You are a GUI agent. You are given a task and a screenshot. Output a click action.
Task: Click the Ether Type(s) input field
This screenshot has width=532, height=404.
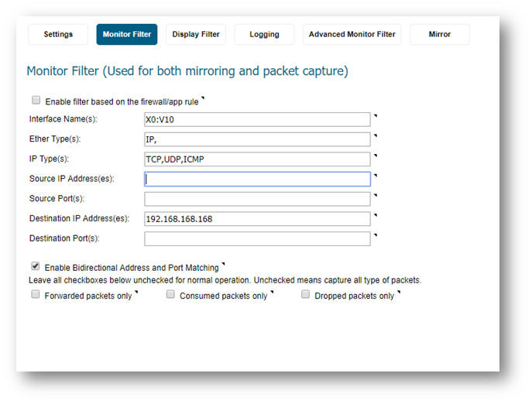(257, 139)
